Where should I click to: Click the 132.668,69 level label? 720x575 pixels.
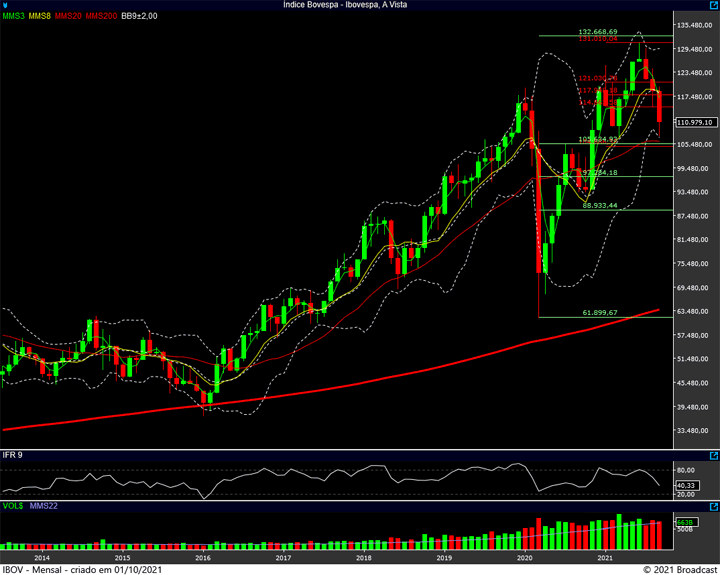pos(598,32)
